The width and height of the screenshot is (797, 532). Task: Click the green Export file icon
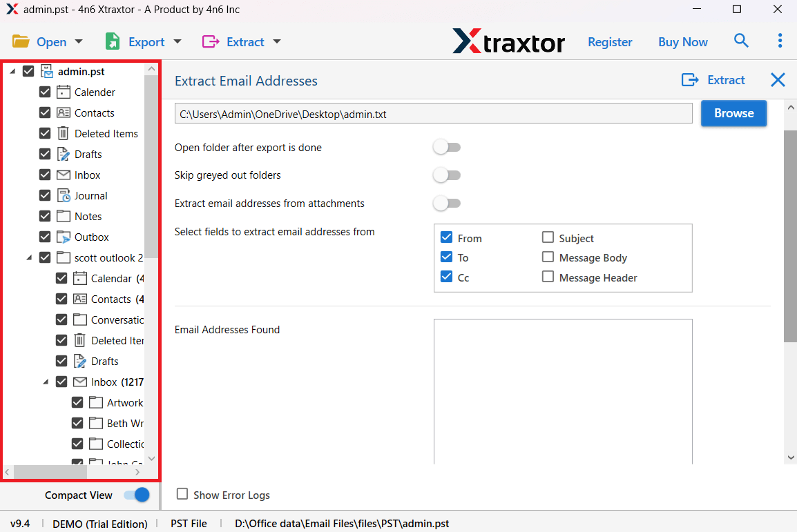[x=113, y=41]
